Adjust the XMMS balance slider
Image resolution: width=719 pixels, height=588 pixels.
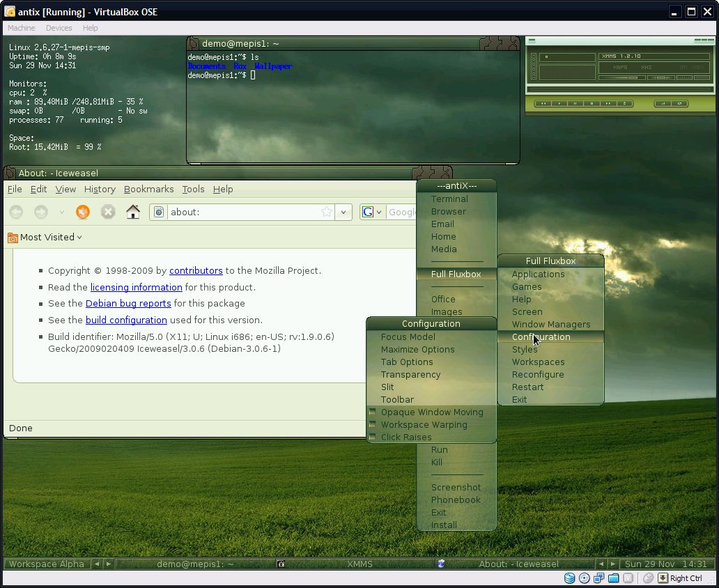[661, 77]
